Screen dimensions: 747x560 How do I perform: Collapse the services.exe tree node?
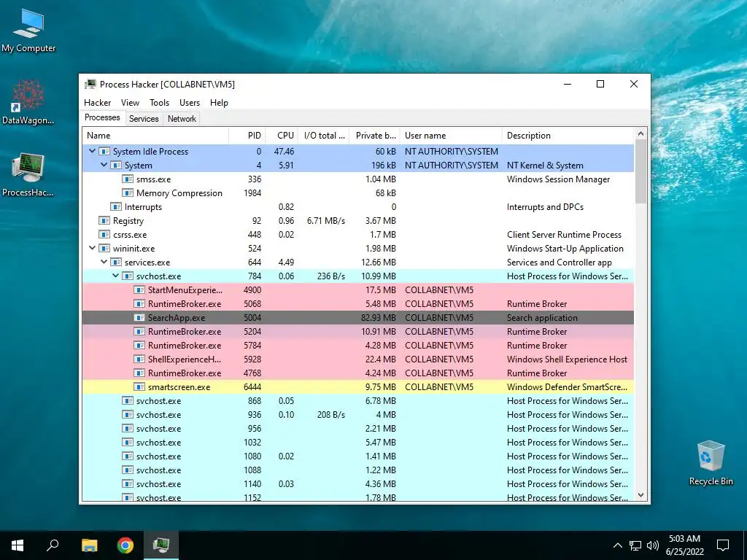[104, 262]
